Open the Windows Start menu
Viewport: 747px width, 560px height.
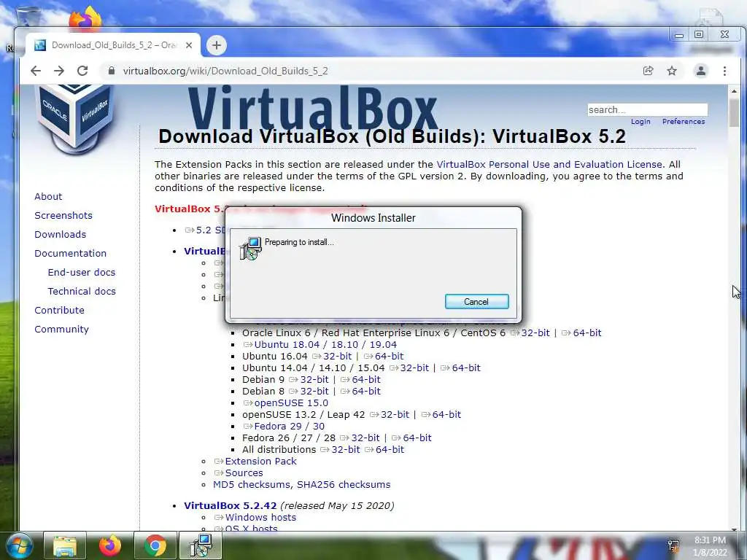tap(18, 545)
